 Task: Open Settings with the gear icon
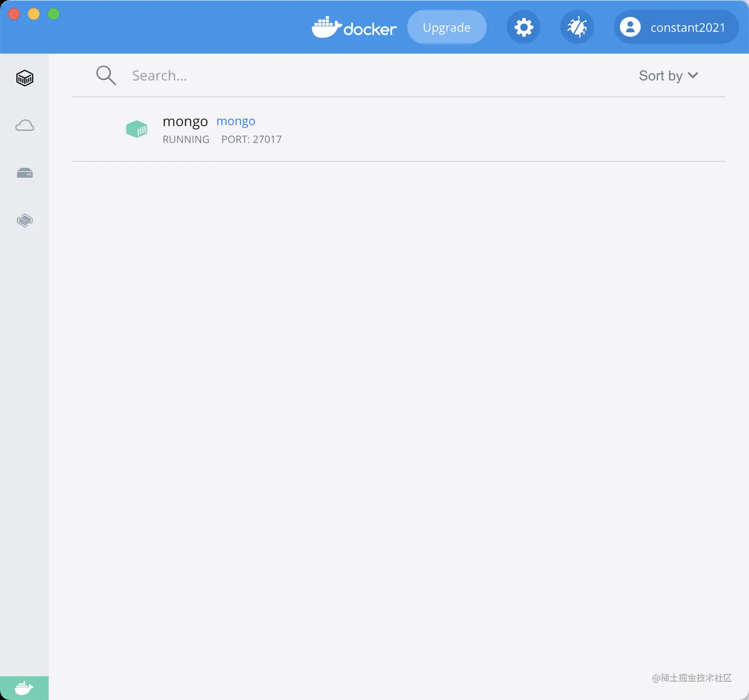pos(524,27)
